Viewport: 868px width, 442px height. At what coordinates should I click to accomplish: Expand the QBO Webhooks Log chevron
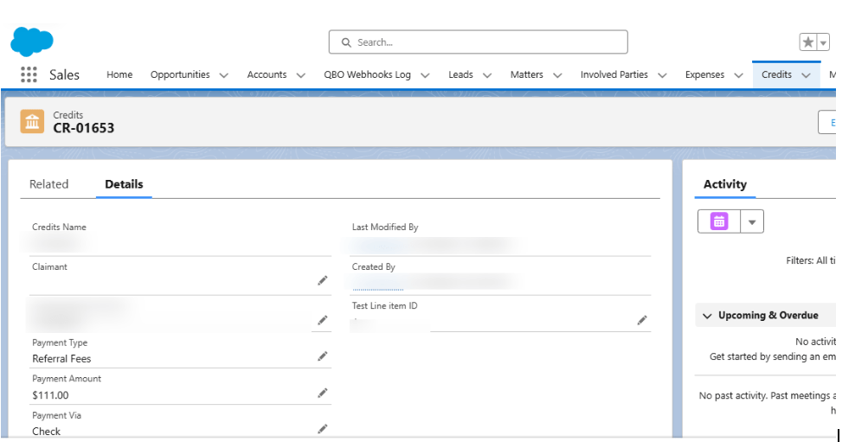coord(425,75)
